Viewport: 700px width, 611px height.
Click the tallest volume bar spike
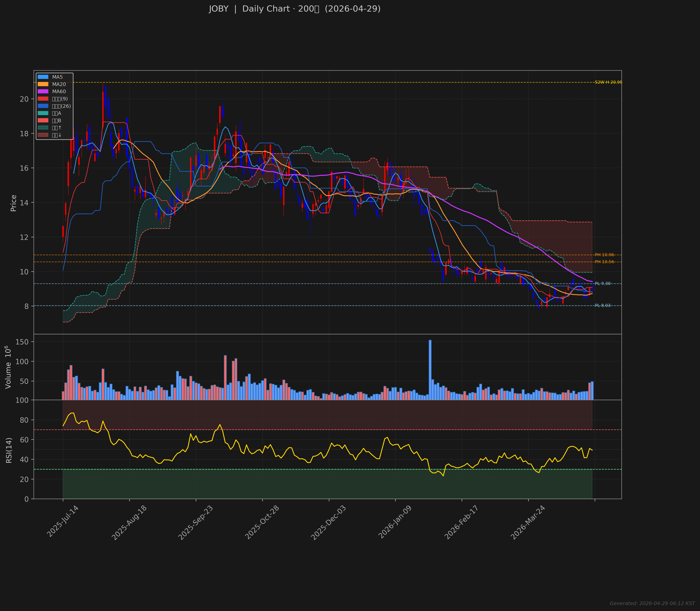point(430,370)
